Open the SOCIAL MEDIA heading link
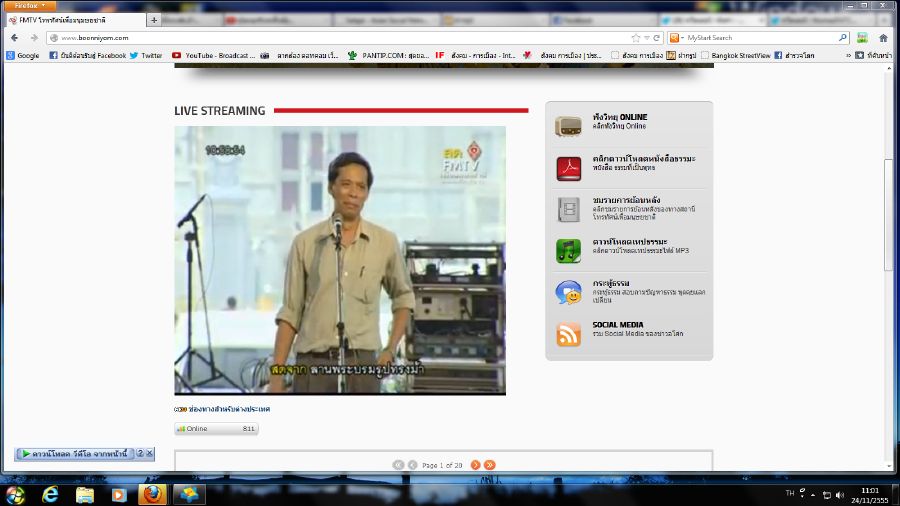Viewport: 900px width, 506px height. pos(618,325)
